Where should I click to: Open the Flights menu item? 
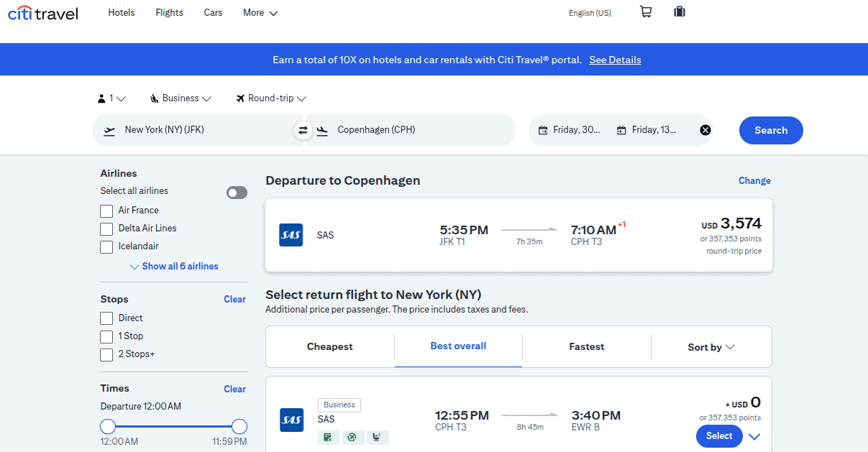(x=169, y=12)
